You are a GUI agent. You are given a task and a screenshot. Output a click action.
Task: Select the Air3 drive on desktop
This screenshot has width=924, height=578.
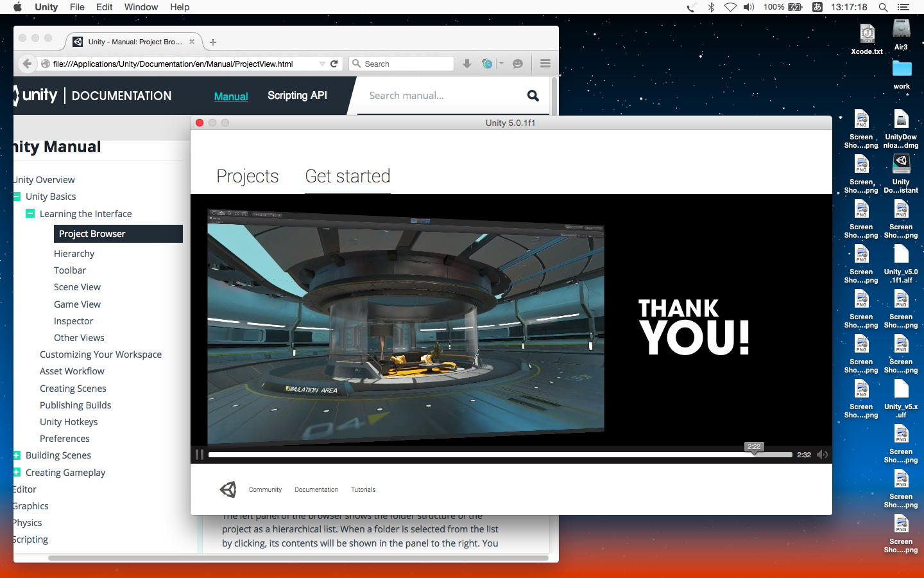(x=902, y=35)
